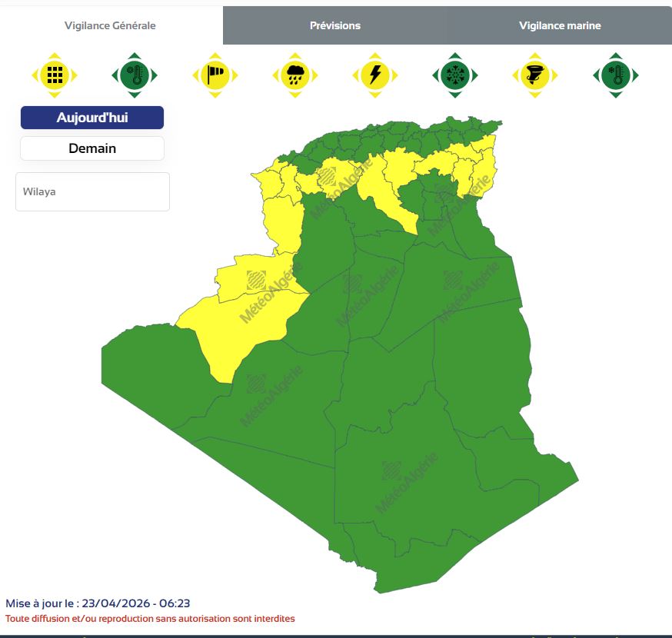Open the Vigilance marine tab
This screenshot has width=672, height=638.
559,25
